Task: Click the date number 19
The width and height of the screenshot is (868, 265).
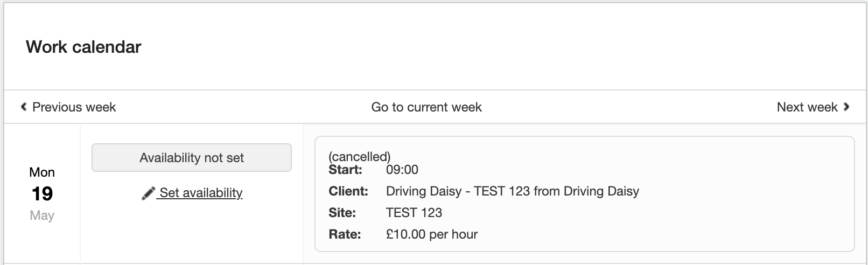Action: point(42,194)
